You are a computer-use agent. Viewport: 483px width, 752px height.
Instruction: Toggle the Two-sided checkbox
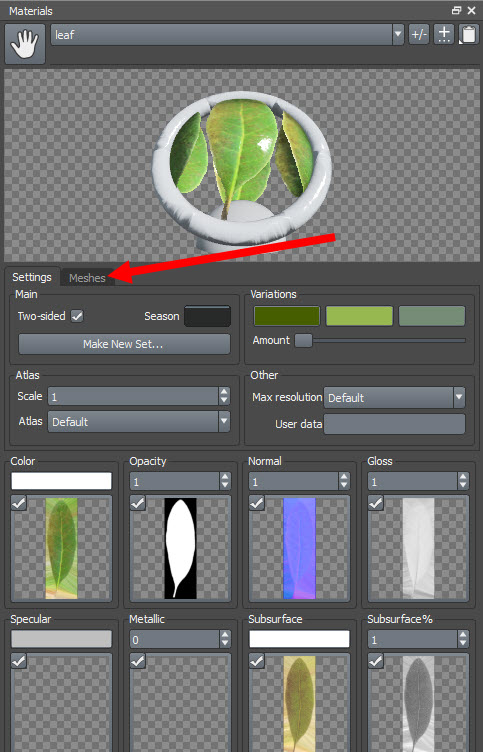click(77, 316)
